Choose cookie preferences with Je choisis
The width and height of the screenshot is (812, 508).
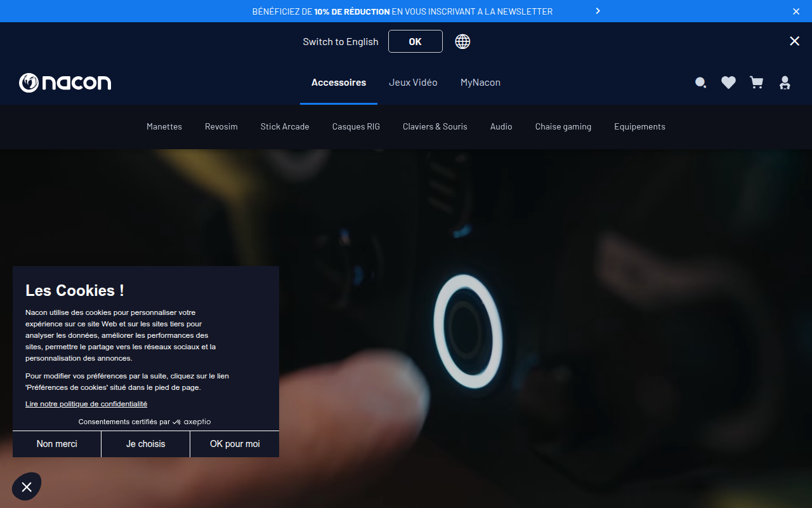146,444
